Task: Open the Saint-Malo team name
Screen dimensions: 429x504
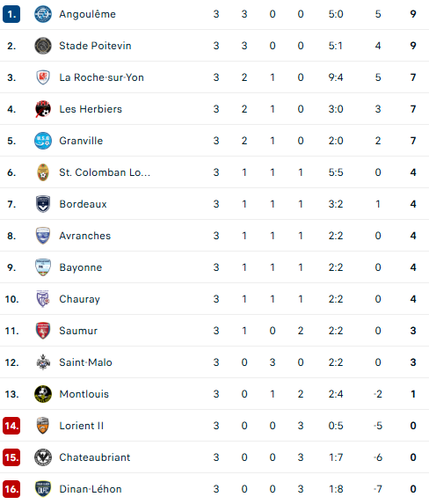Action: 85,362
